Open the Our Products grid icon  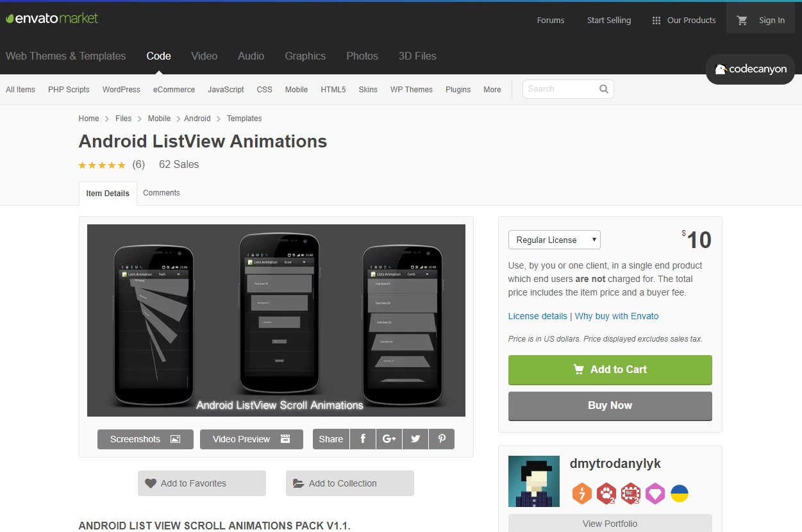656,20
